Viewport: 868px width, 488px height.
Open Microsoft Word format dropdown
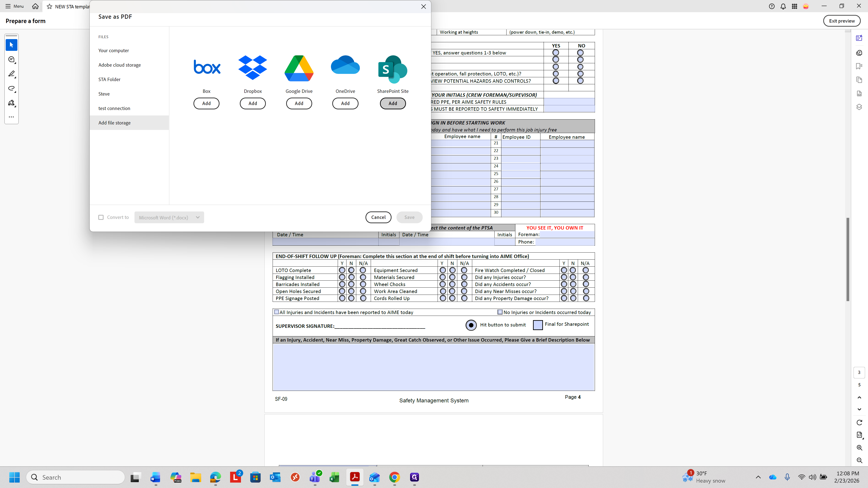click(169, 217)
